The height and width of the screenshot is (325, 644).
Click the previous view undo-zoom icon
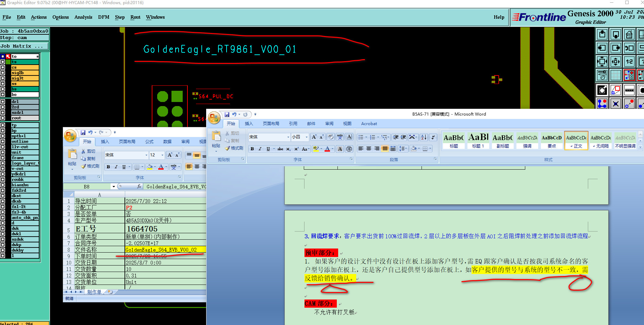pos(629,48)
